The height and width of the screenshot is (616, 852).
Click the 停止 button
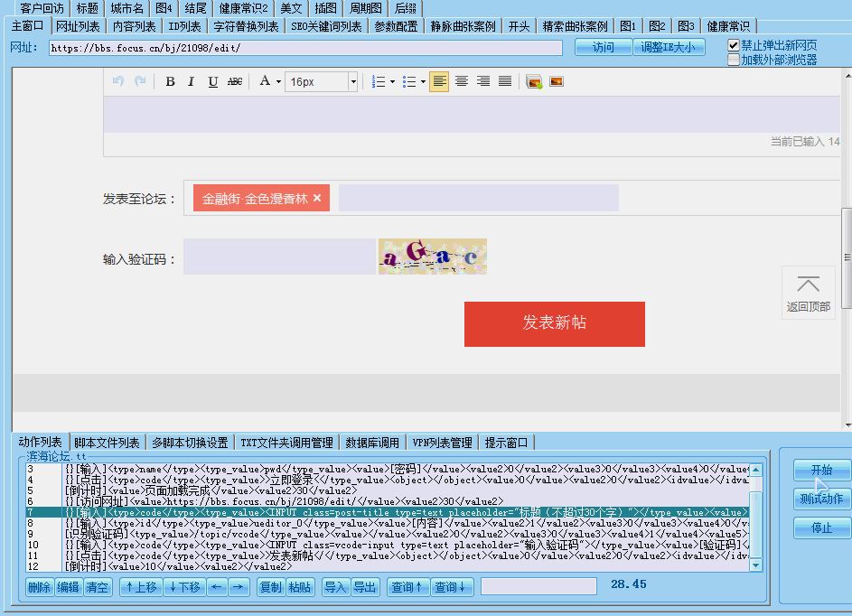click(x=821, y=528)
